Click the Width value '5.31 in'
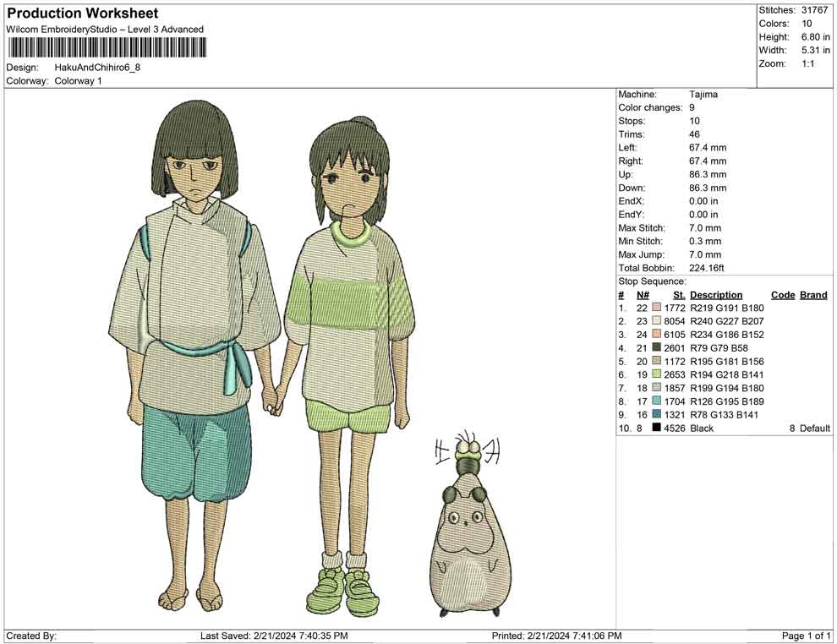This screenshot has height=644, width=837. point(816,50)
